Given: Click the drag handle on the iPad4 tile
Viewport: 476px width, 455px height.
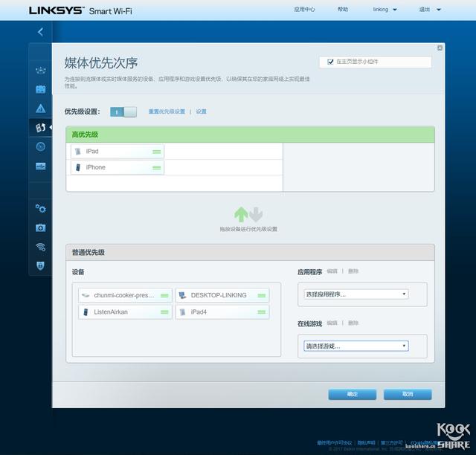Looking at the screenshot, I should tap(262, 312).
